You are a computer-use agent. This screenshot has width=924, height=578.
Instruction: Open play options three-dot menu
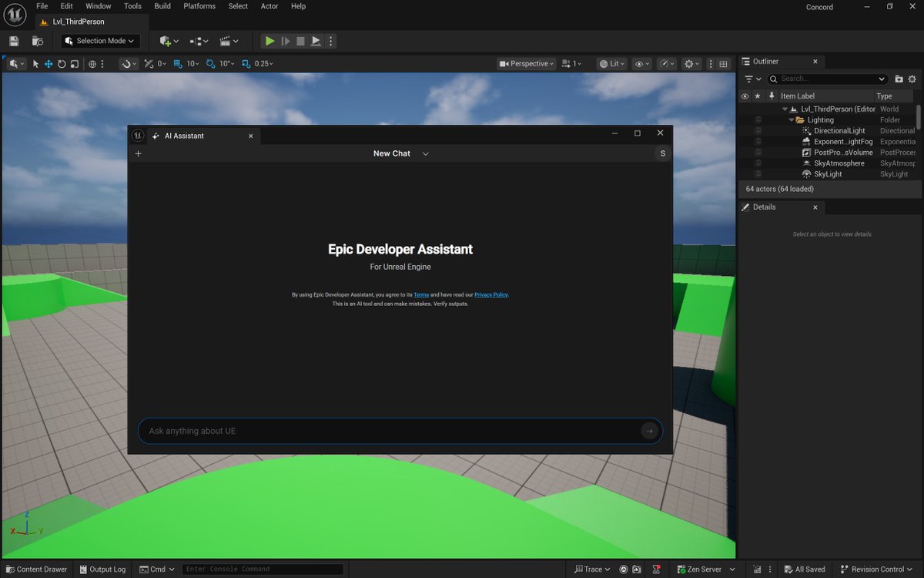331,41
